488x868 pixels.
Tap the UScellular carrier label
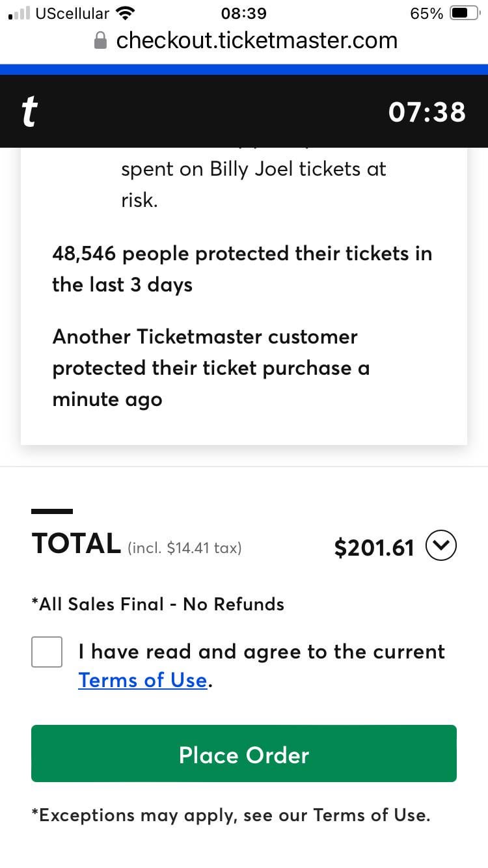pyautogui.click(x=72, y=13)
